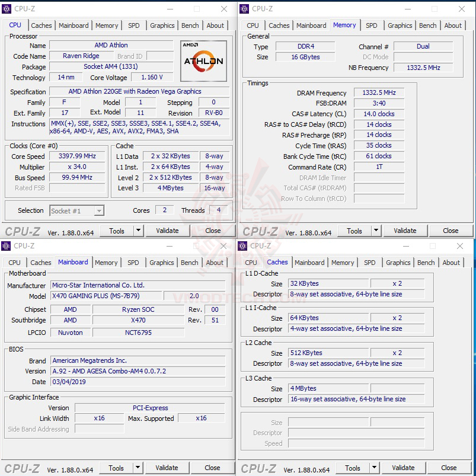Click the BIOS date 03/04/2019
Screen dimensions: 476x476
click(x=138, y=382)
